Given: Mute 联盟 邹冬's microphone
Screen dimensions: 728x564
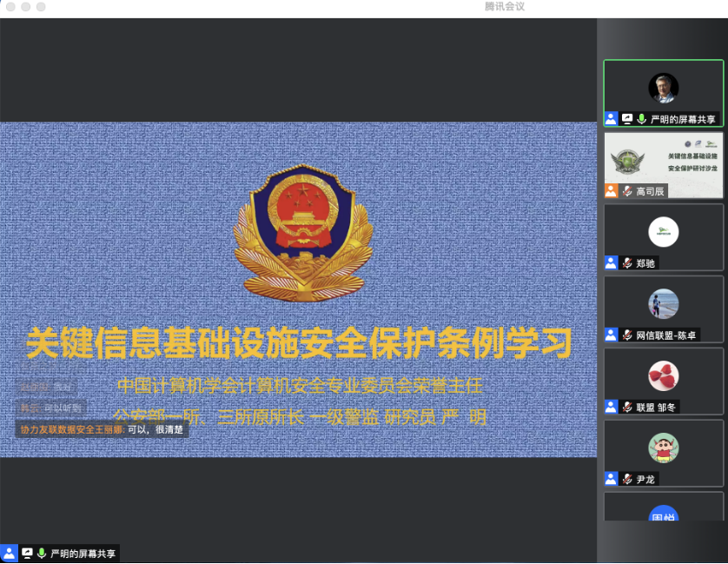Looking at the screenshot, I should [626, 408].
